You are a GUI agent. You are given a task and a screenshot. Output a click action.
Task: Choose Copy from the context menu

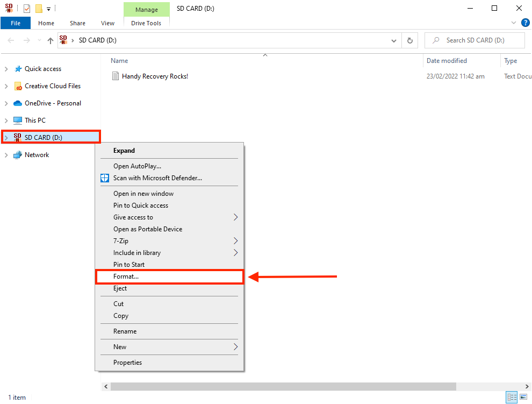point(169,316)
